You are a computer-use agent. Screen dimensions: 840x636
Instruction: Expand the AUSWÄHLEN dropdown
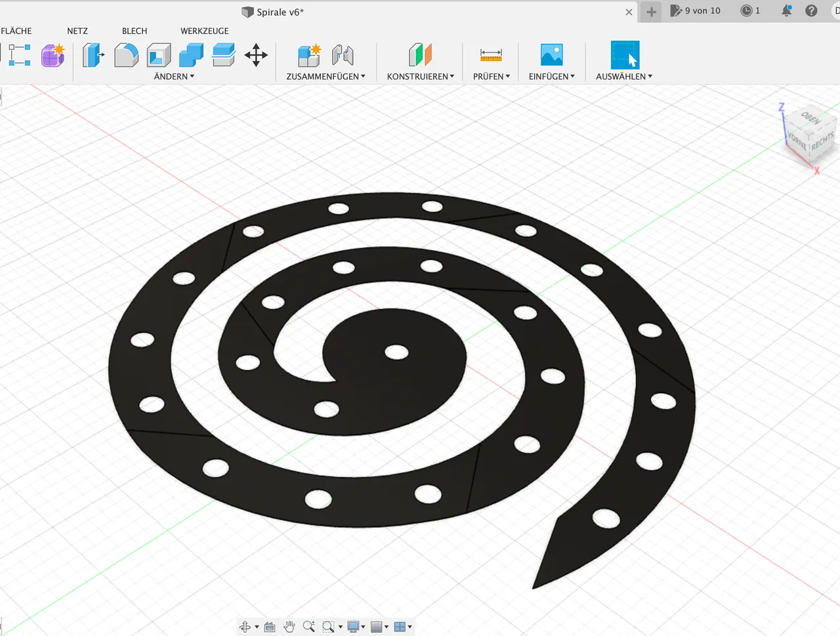[x=624, y=76]
